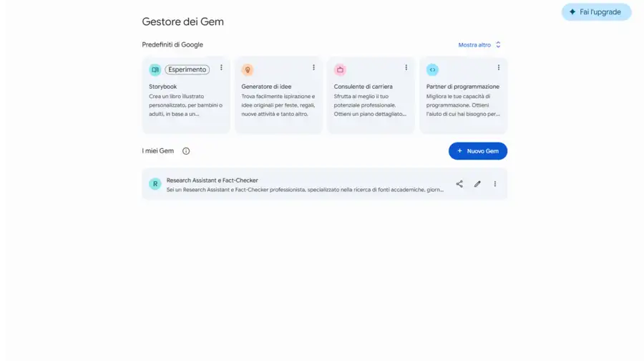Click the Esperimento badge on Storybook
This screenshot has width=644, height=361.
click(187, 69)
